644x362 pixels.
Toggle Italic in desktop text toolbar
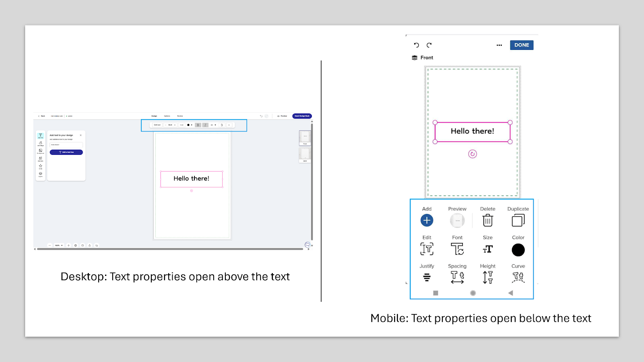[205, 125]
